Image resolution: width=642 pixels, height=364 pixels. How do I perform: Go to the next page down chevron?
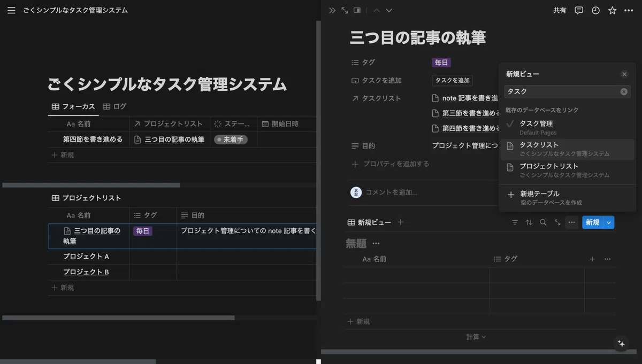pos(389,10)
